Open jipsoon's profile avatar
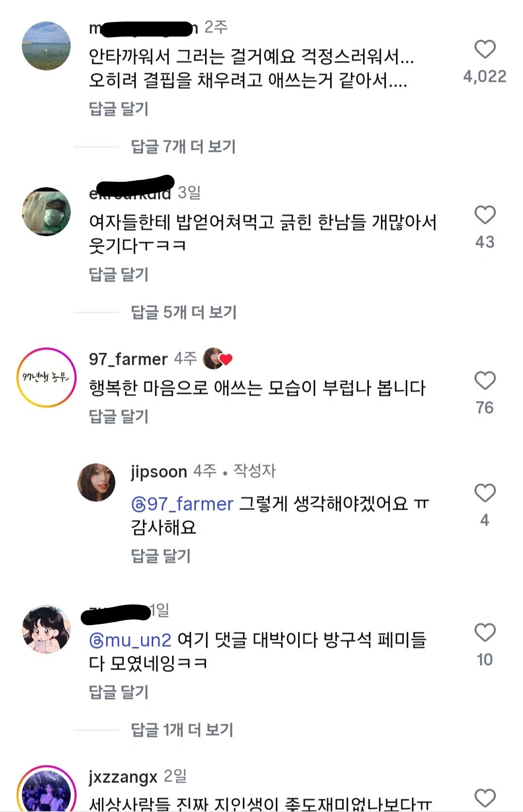Screen dimensions: 523x812 point(96,482)
